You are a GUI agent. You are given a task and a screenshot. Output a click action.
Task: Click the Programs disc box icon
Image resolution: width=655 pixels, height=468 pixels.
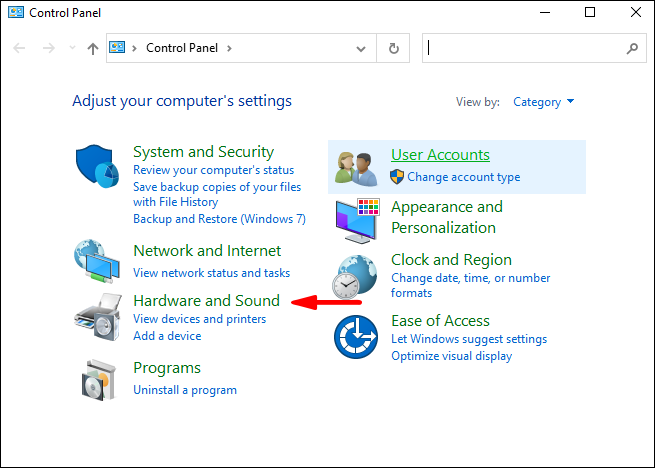(x=98, y=379)
